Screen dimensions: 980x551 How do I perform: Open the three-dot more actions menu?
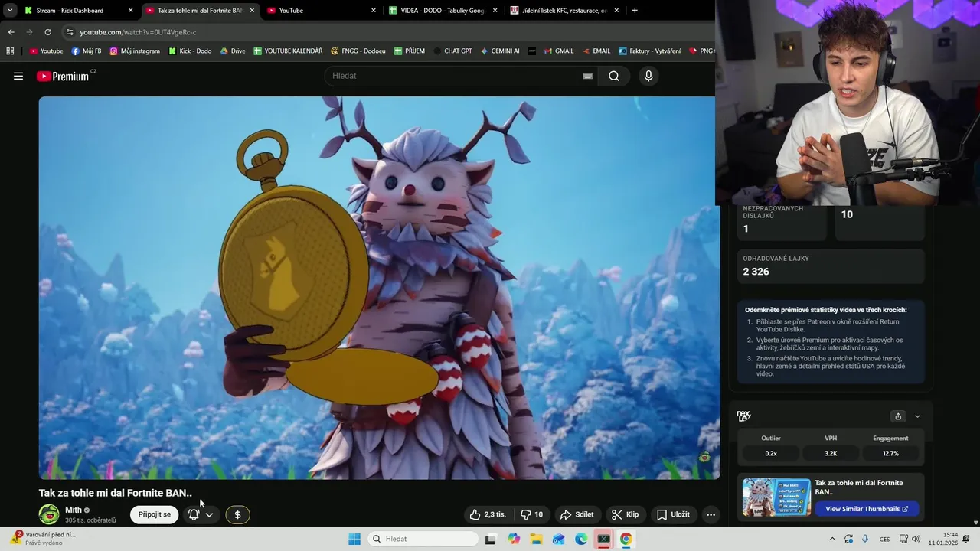[x=710, y=514]
